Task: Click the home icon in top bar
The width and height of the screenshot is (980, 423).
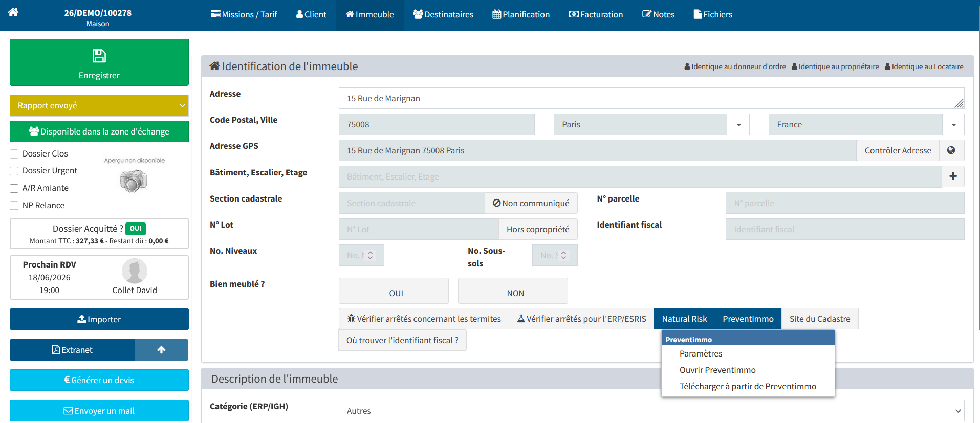Action: point(13,12)
